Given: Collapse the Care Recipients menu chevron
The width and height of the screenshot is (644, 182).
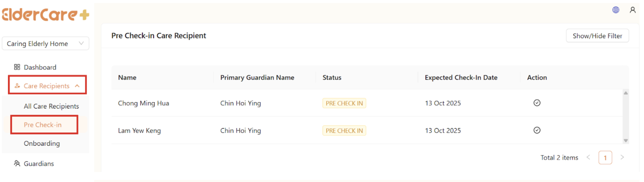Looking at the screenshot, I should [x=77, y=86].
